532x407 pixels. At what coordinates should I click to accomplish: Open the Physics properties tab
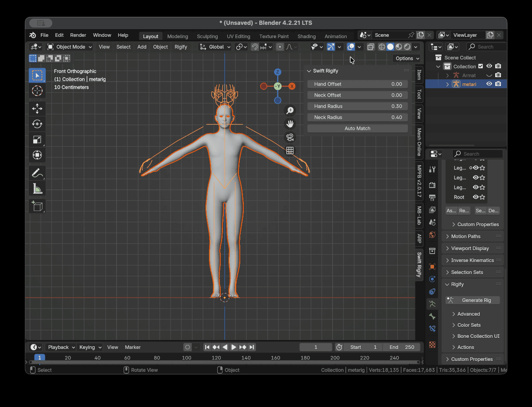point(432,279)
